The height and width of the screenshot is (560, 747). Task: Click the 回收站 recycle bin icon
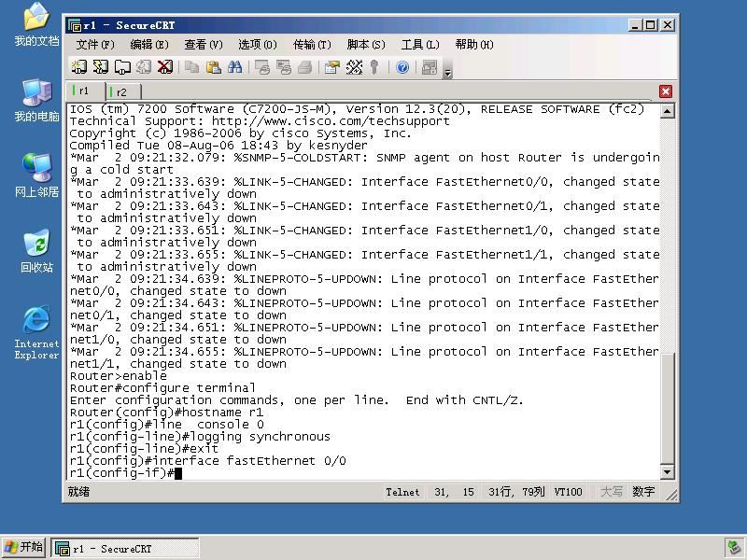pos(36,251)
